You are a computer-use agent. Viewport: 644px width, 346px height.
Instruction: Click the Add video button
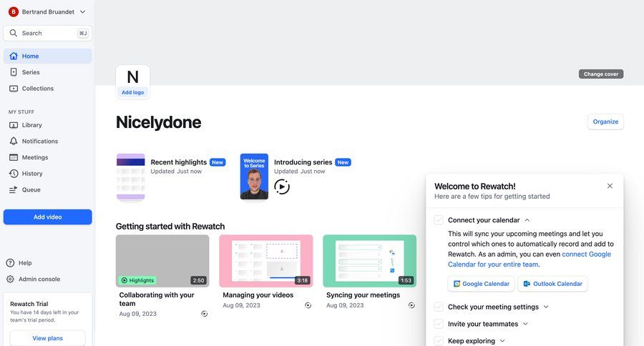click(x=48, y=217)
